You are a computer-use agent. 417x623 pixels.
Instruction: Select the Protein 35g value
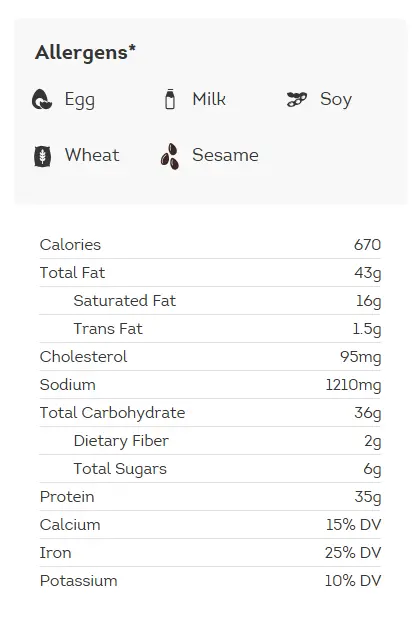tap(368, 497)
